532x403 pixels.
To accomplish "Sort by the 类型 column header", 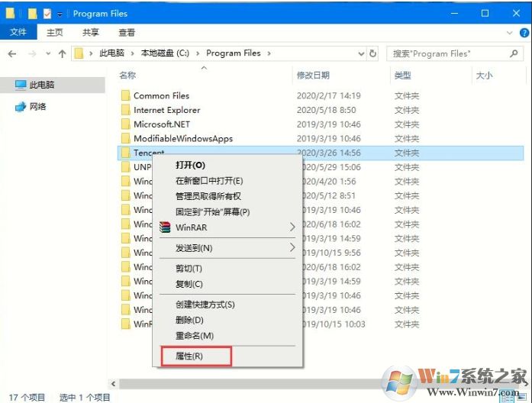I will click(403, 76).
